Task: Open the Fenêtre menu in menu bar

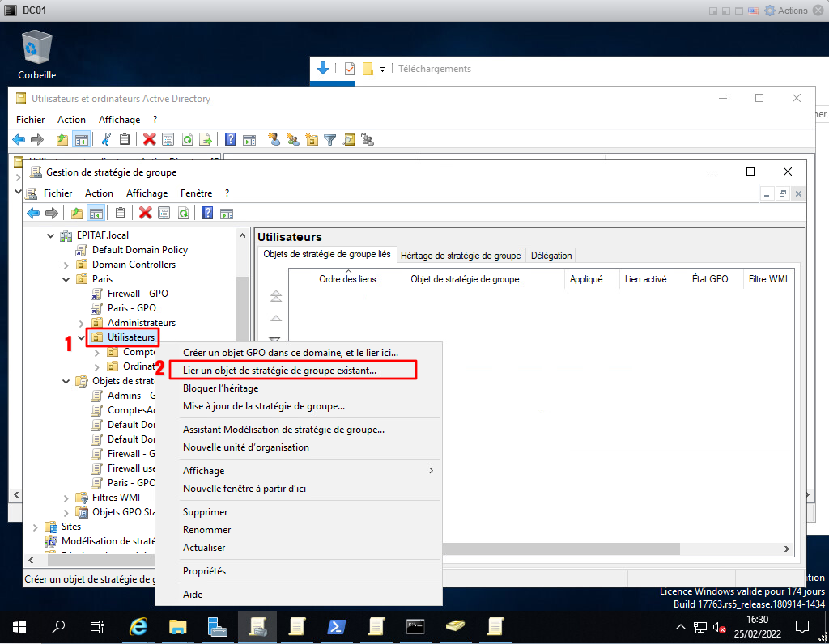Action: tap(196, 193)
